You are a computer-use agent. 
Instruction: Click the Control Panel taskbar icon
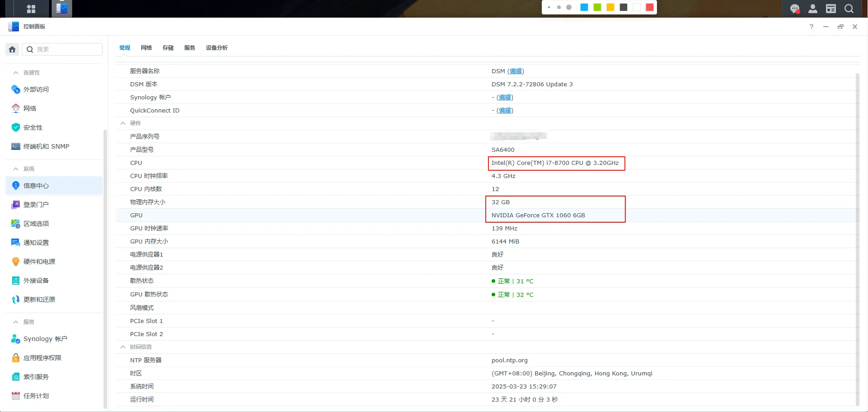point(62,9)
